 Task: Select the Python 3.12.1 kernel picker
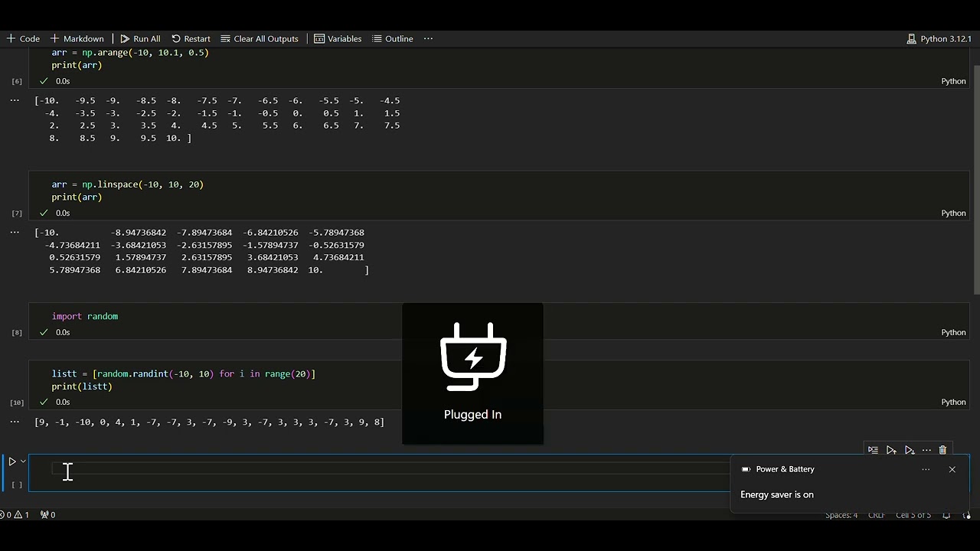[939, 38]
